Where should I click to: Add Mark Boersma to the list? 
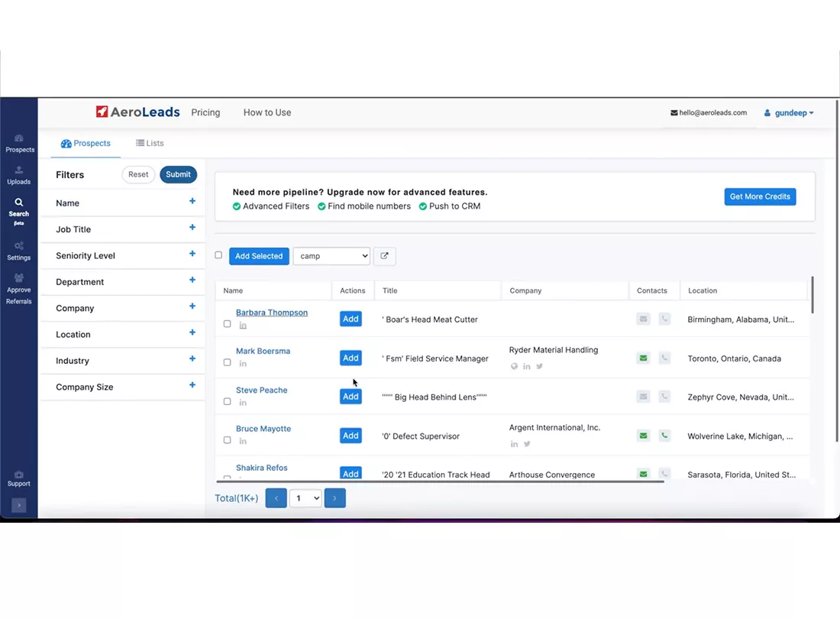[351, 358]
